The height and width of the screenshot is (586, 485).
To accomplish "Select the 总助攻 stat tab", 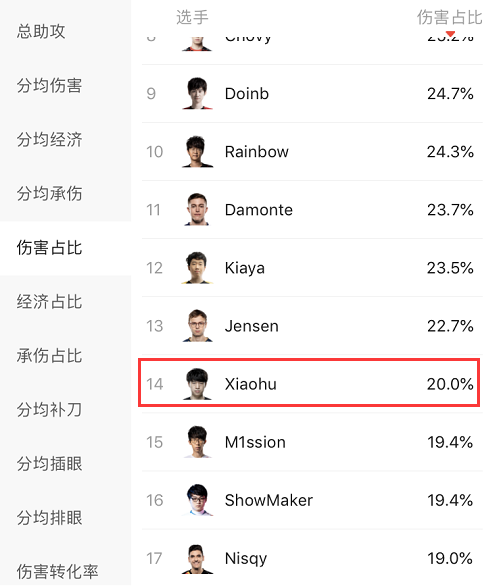I will click(41, 31).
